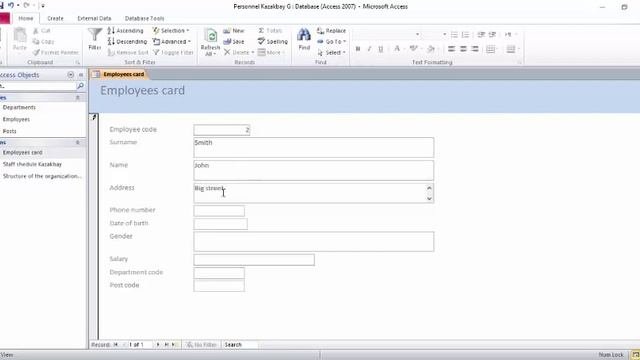The width and height of the screenshot is (640, 360).
Task: Open the External Data tab
Action: coord(94,18)
